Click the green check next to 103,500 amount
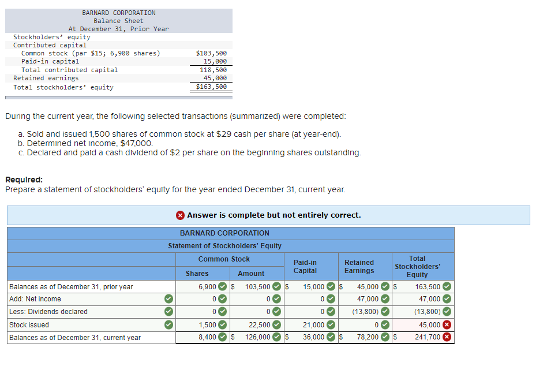The height and width of the screenshot is (392, 547). [276, 286]
